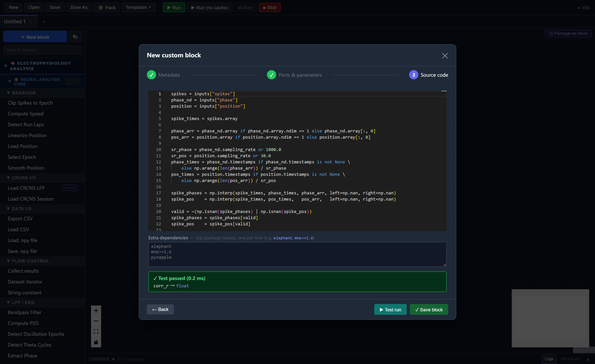
Task: Zoom out on the canvas
Action: click(96, 321)
